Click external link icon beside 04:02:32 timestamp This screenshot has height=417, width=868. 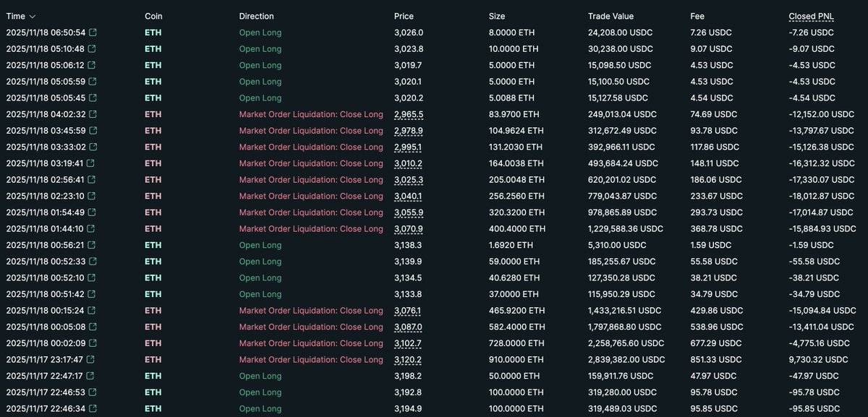pos(92,114)
